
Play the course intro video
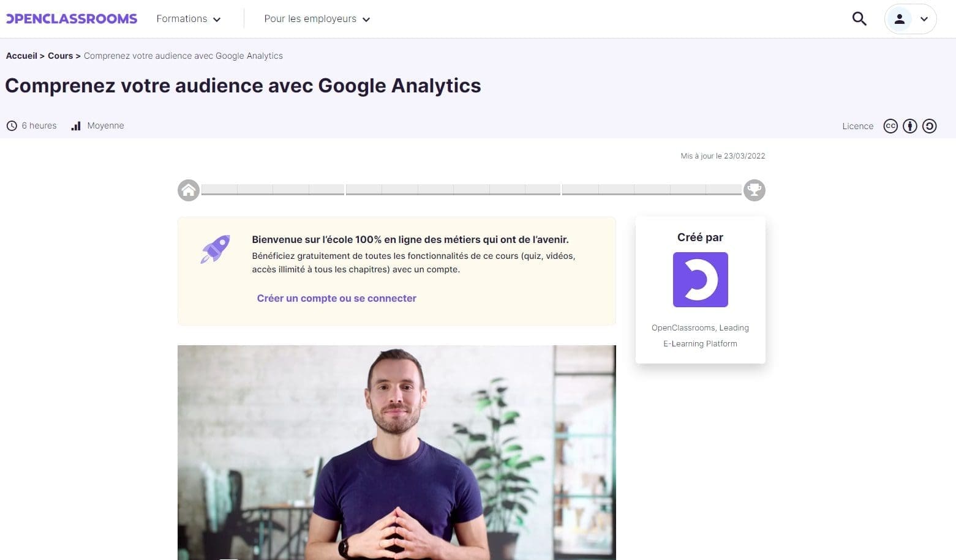pos(396,452)
